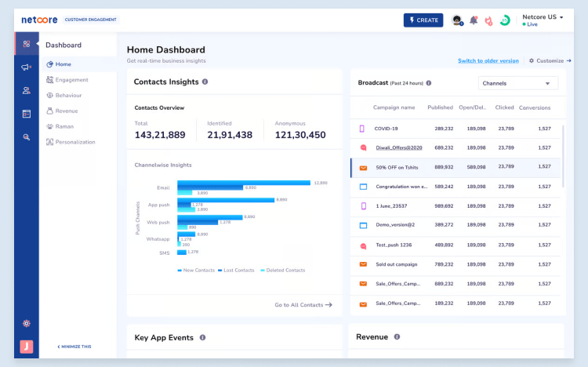Image resolution: width=588 pixels, height=367 pixels.
Task: Click Customize dashboard link
Action: click(x=550, y=61)
